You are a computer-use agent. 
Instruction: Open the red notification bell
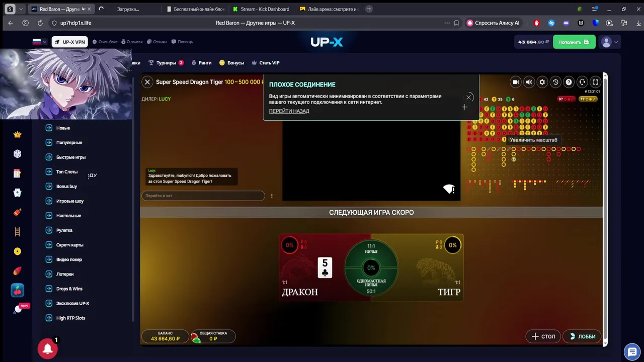[x=48, y=349]
